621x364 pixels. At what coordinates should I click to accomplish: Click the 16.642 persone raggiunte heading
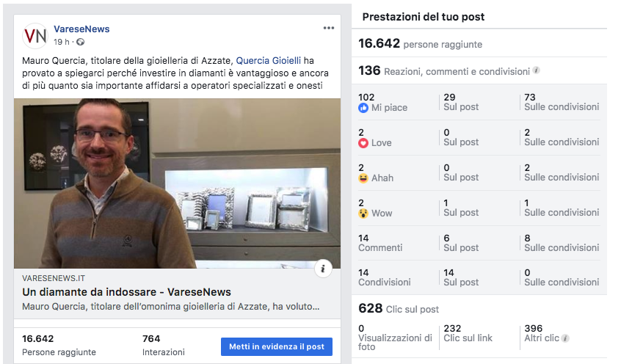point(420,43)
